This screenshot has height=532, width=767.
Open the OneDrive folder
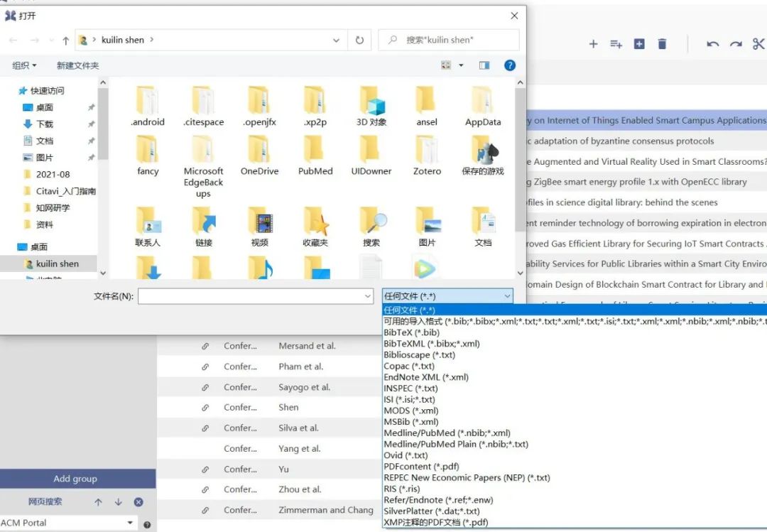(x=259, y=156)
